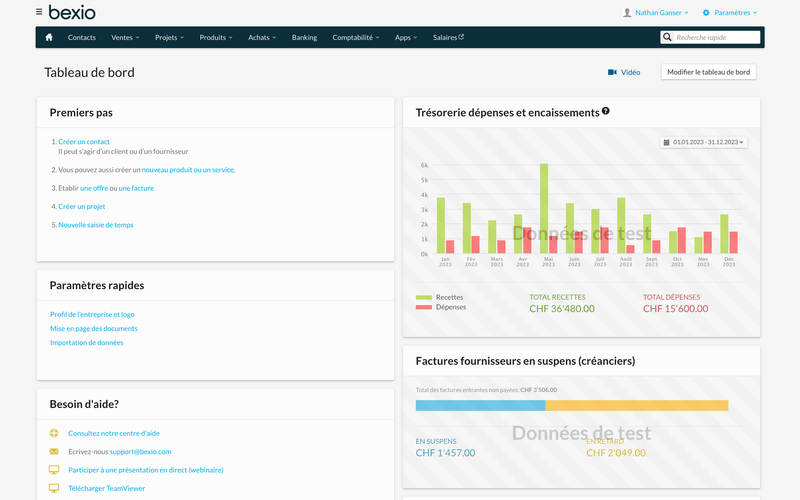
Task: Toggle the hamburger menu icon beside bexio logo
Action: pos(39,12)
